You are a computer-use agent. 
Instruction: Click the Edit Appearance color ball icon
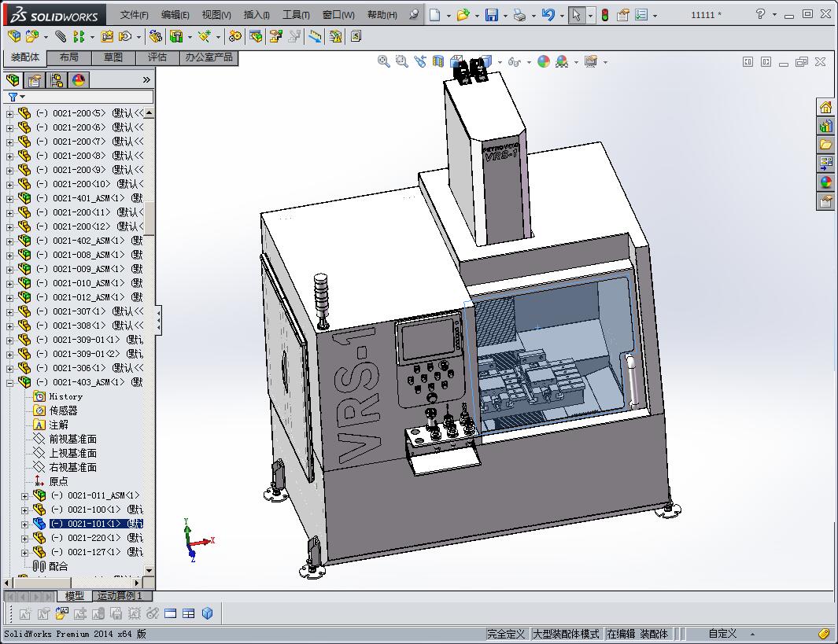(x=544, y=61)
